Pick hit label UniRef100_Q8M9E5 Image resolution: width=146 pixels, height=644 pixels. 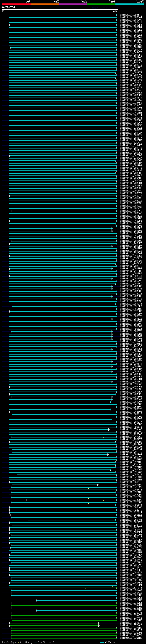click(x=131, y=67)
